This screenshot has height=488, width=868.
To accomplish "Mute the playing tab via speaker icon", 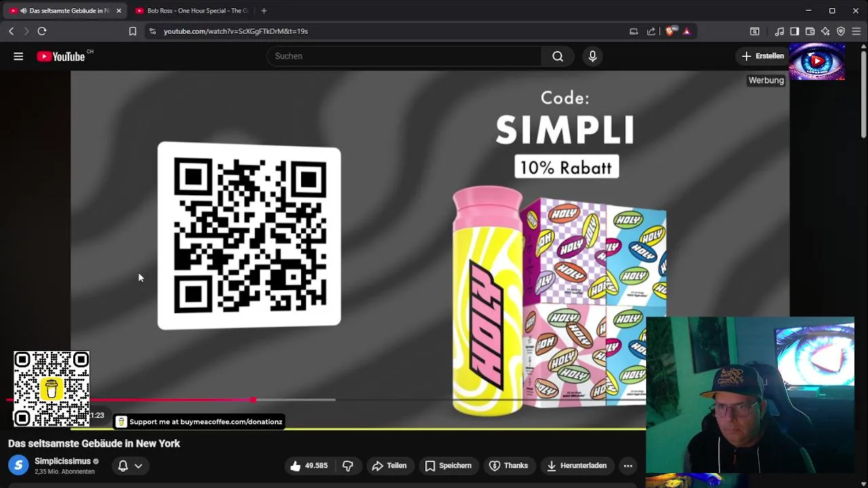I will click(24, 11).
